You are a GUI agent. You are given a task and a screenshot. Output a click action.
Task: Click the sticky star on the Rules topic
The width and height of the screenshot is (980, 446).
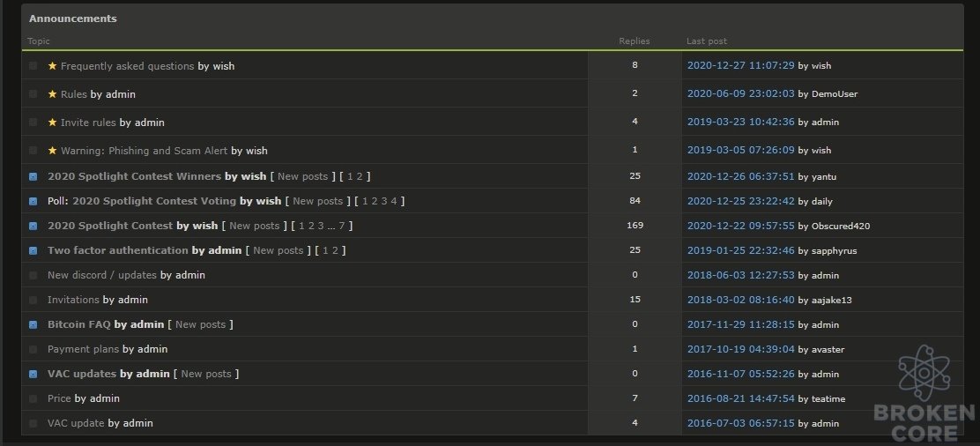pyautogui.click(x=53, y=93)
